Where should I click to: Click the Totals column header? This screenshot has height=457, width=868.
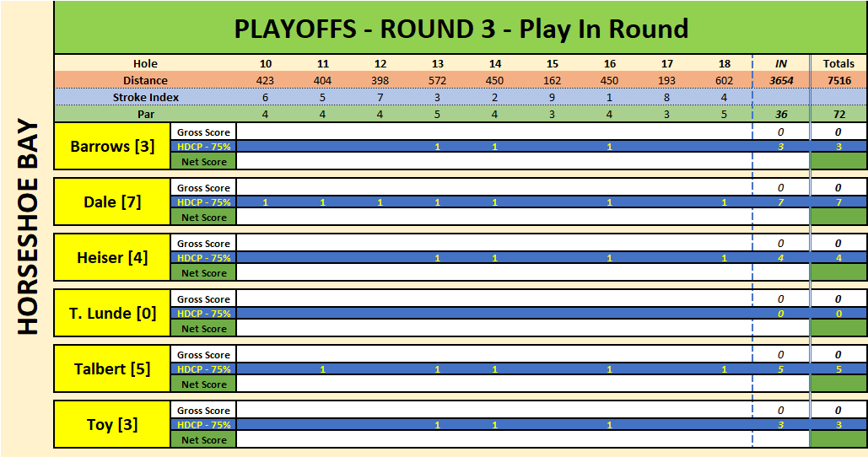pyautogui.click(x=838, y=64)
